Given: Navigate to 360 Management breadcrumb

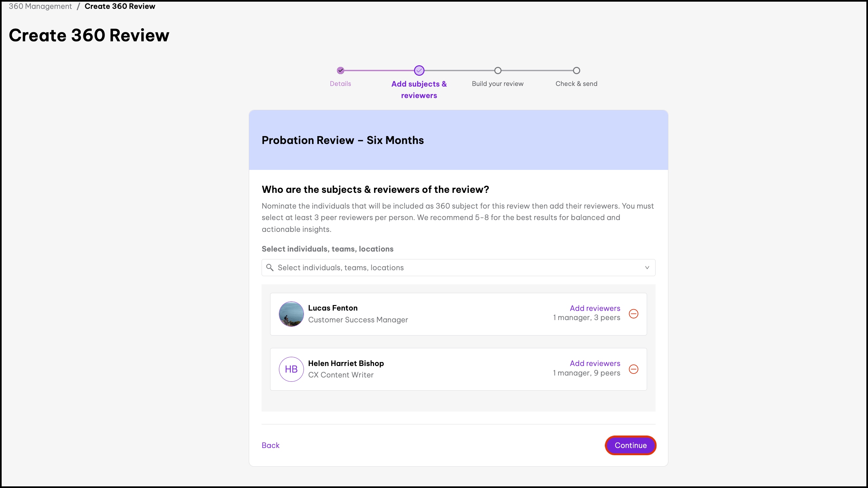Looking at the screenshot, I should tap(40, 7).
